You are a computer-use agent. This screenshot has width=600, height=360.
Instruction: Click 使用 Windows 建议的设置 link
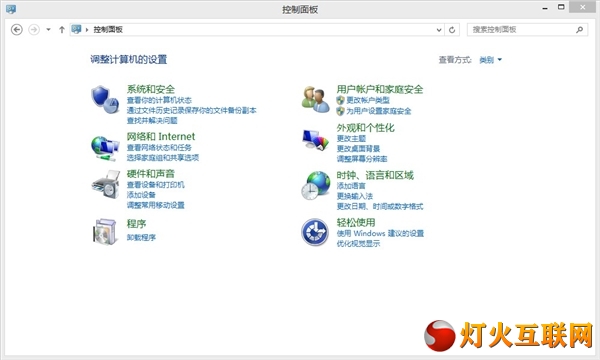coord(380,233)
